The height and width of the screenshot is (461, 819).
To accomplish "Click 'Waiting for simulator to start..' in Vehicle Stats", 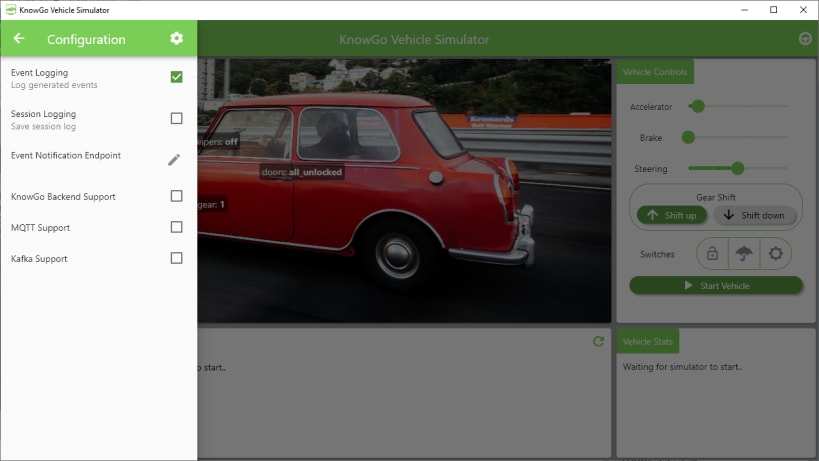I will [x=682, y=367].
